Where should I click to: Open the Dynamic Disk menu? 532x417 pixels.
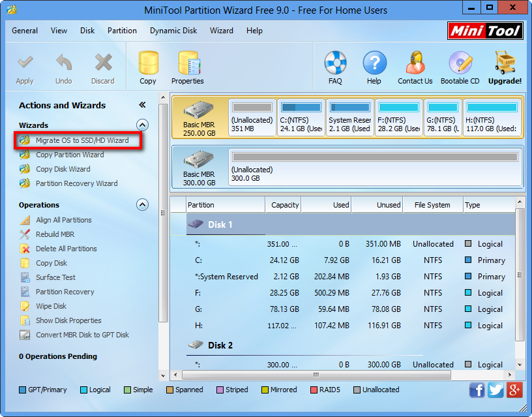click(173, 31)
